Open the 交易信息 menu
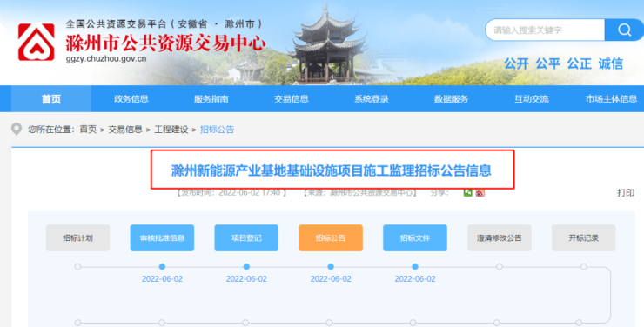Image resolution: width=644 pixels, height=327 pixels. (x=292, y=99)
